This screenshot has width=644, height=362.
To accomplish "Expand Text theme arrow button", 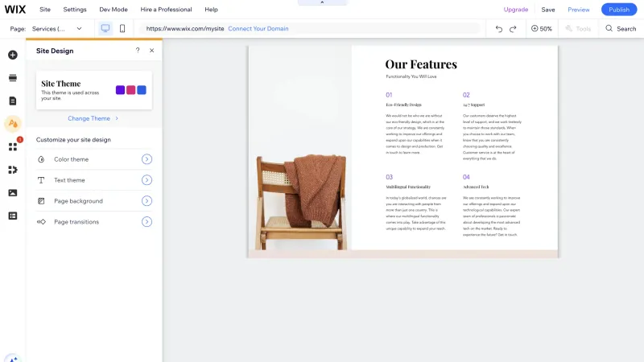I will click(x=147, y=180).
